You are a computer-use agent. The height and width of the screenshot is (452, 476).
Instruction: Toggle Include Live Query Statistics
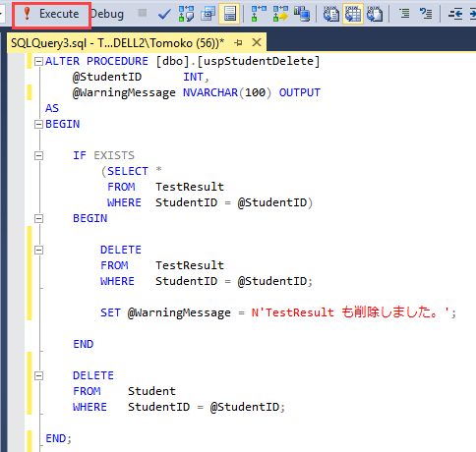280,14
